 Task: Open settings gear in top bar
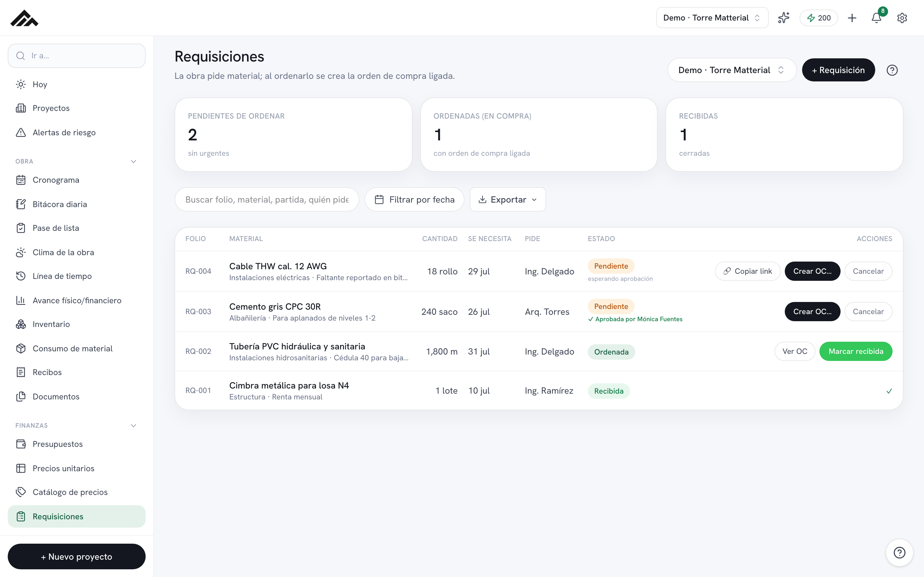902,18
